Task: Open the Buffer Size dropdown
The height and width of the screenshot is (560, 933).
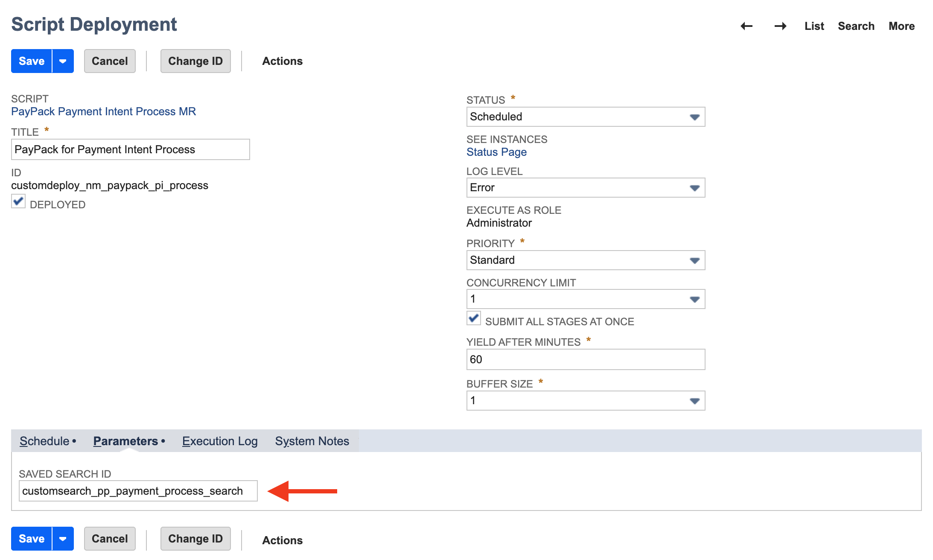Action: pos(586,400)
